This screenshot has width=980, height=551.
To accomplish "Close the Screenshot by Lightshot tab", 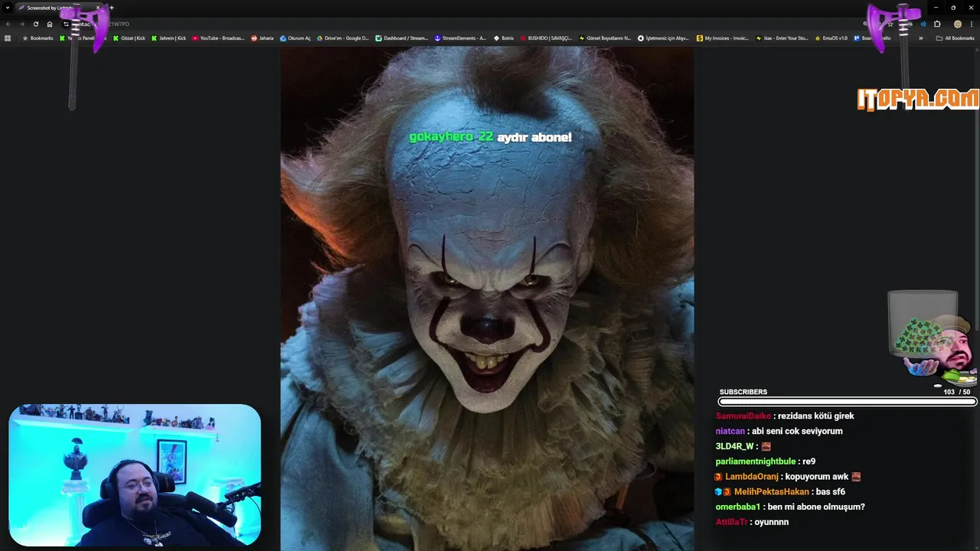I will click(97, 8).
